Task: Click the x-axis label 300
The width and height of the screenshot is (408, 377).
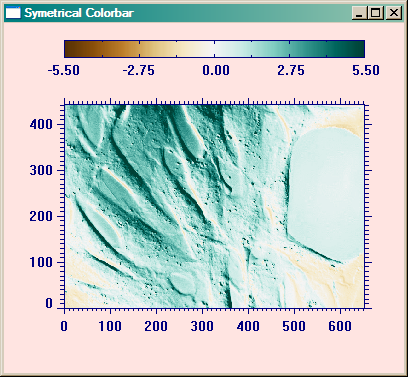Action: coord(202,326)
